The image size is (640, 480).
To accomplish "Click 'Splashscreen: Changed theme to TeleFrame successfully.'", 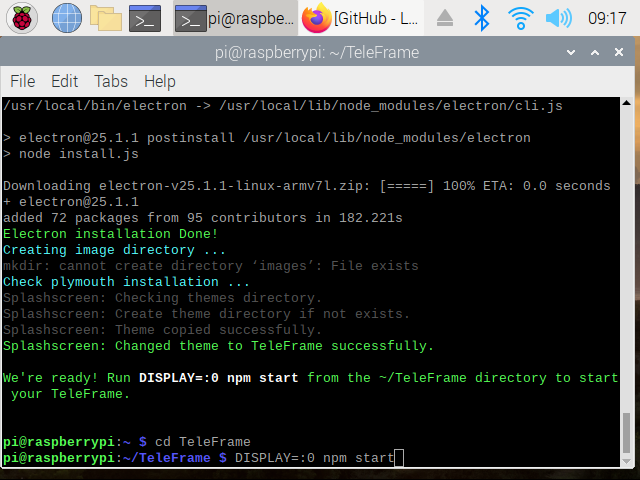I will point(218,346).
